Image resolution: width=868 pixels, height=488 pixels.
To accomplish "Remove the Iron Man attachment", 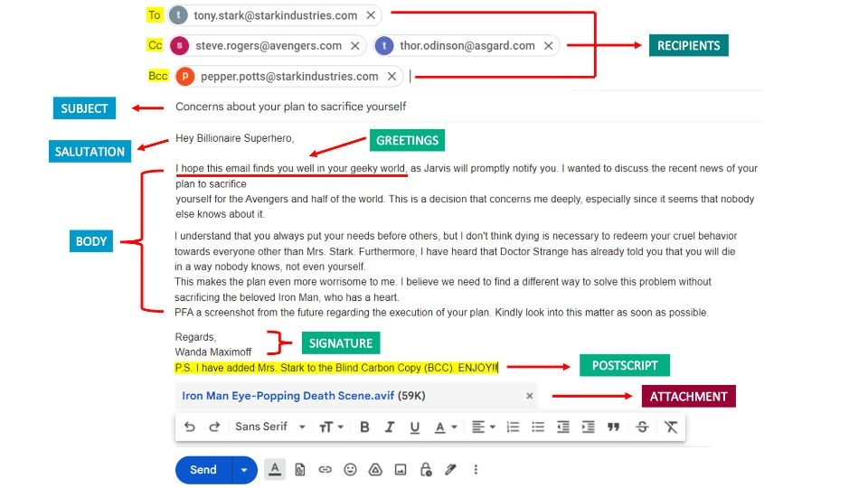I will [x=530, y=396].
